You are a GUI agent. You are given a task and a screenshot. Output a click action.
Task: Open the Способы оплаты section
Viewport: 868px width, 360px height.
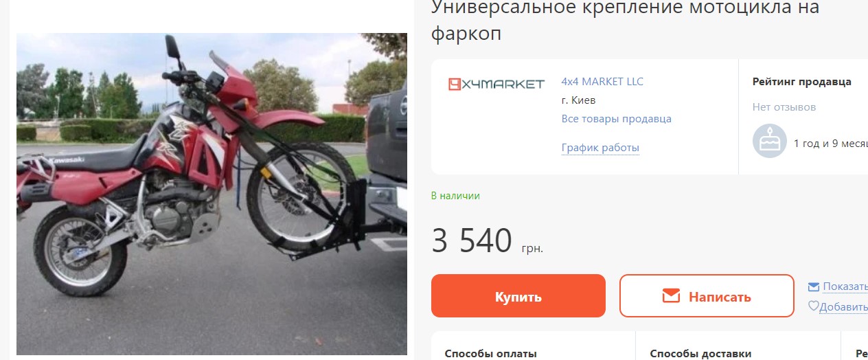(490, 354)
